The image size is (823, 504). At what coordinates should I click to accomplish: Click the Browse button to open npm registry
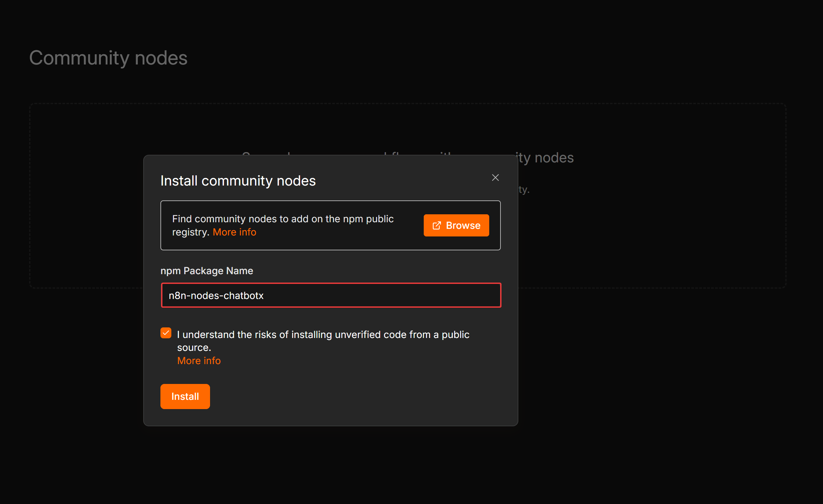456,226
